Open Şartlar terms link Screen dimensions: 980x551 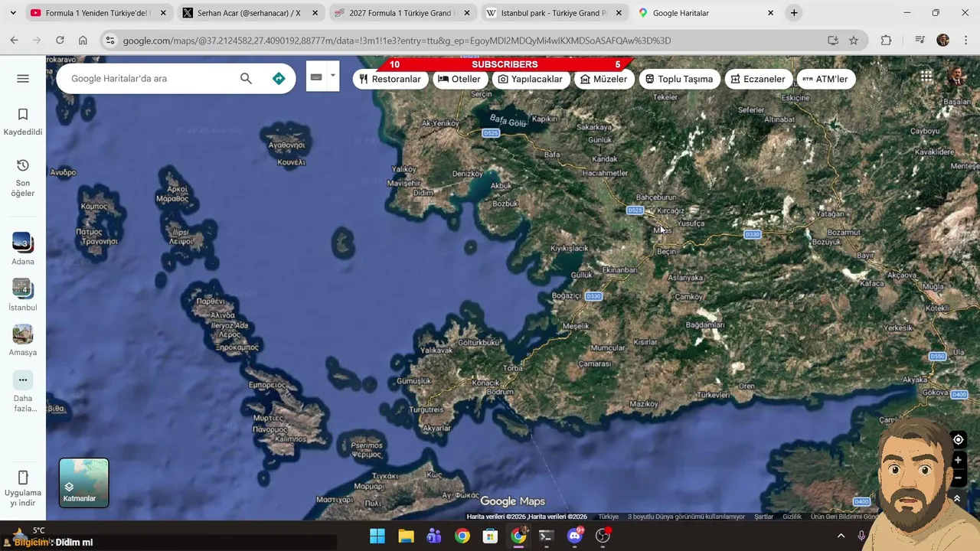[763, 517]
